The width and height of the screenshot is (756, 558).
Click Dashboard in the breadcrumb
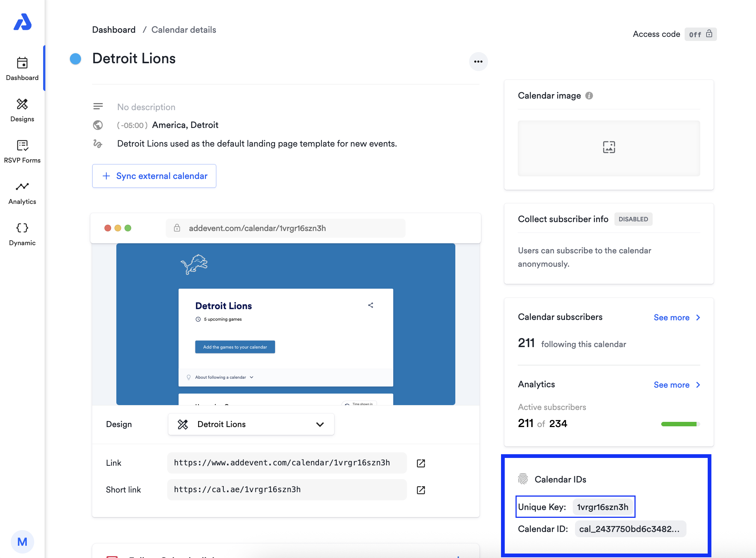click(114, 30)
